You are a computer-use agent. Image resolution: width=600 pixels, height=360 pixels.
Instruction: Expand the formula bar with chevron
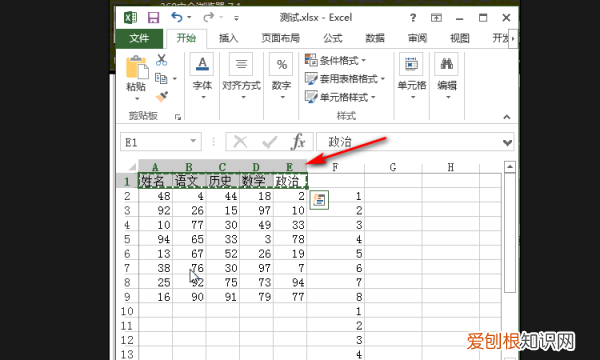[x=507, y=143]
